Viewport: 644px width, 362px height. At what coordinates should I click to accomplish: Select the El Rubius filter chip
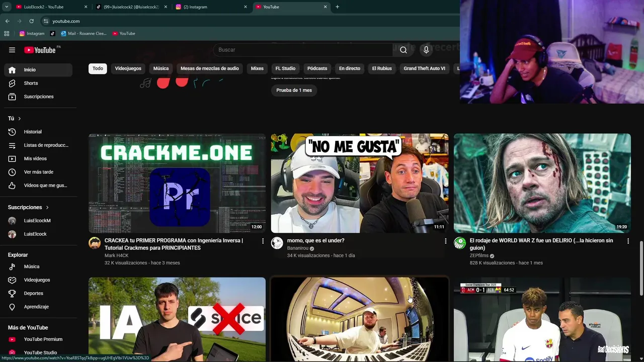[x=382, y=68]
